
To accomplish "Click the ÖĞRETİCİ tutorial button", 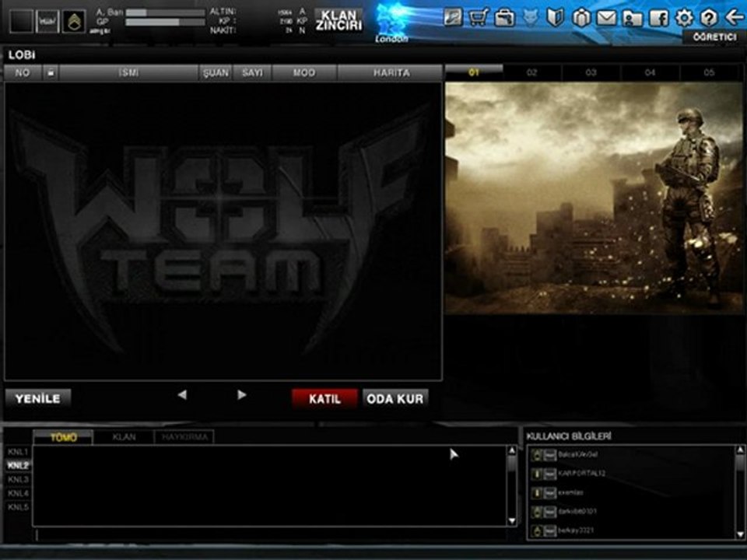I will tap(714, 37).
